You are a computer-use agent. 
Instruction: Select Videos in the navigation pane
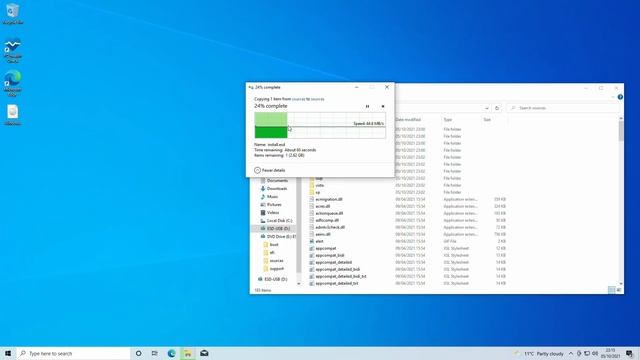pyautogui.click(x=273, y=213)
